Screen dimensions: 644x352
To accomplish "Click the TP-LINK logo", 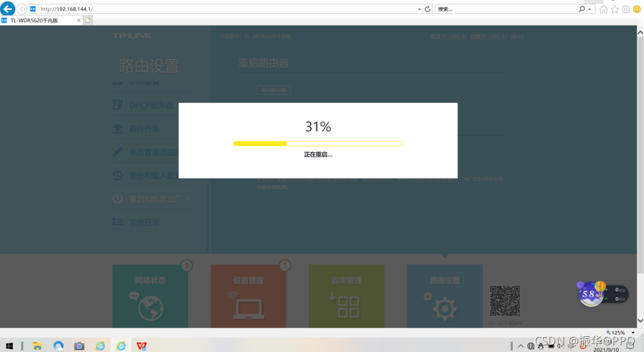I will pyautogui.click(x=132, y=36).
